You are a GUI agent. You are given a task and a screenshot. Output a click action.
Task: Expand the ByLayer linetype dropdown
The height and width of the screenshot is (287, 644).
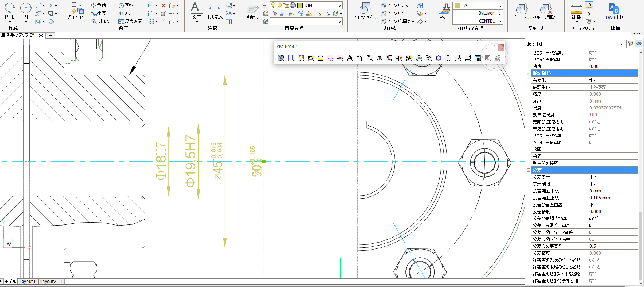coord(500,13)
